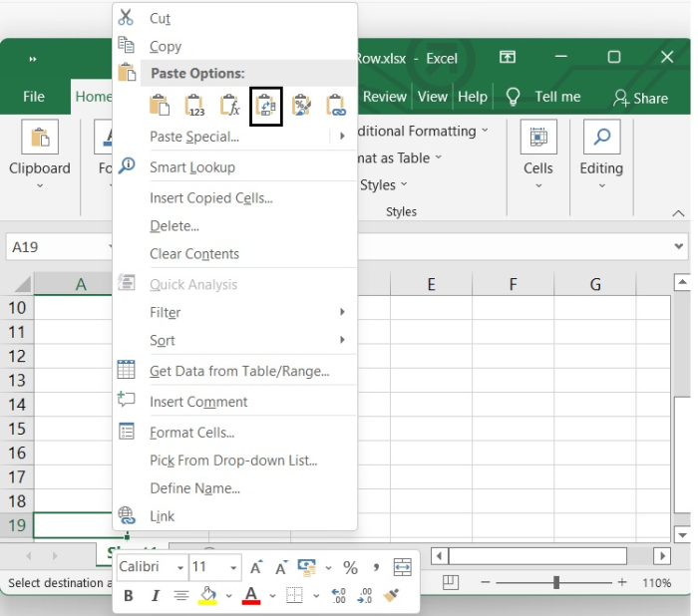This screenshot has height=616, width=698.
Task: Open the Calibri font name dropdown
Action: coord(180,567)
